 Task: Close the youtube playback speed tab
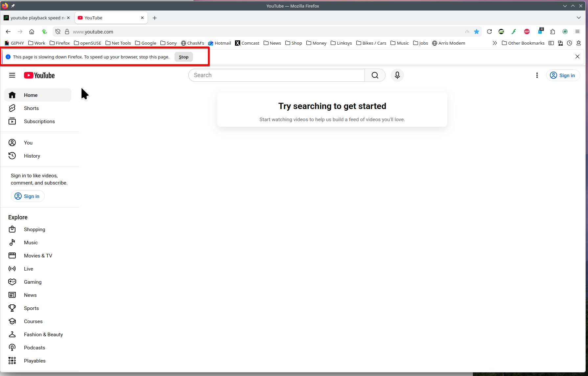pos(68,18)
